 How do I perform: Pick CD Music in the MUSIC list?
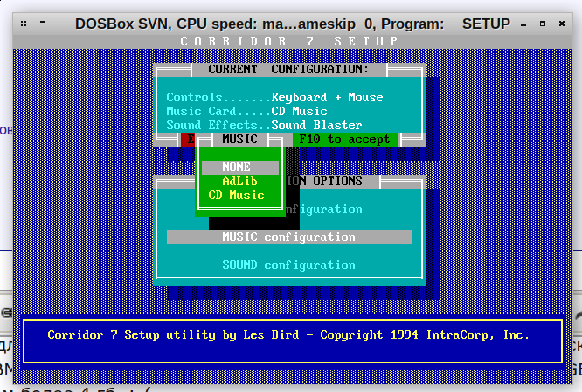tap(237, 195)
